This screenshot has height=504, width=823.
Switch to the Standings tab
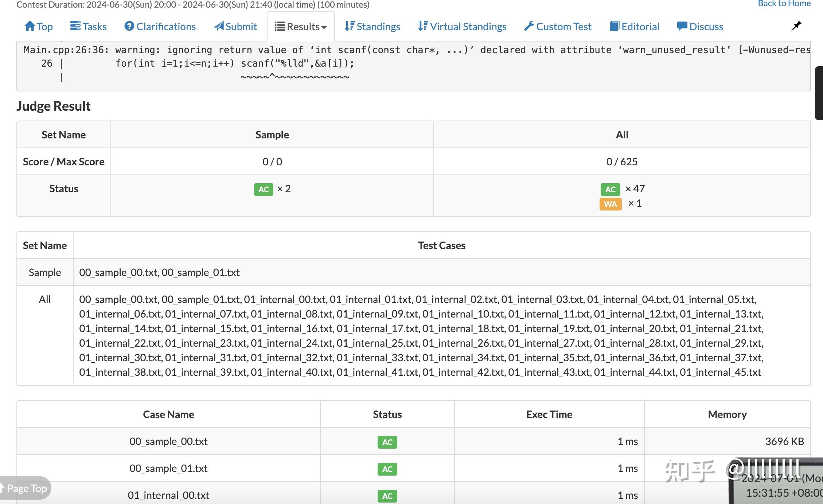point(378,27)
